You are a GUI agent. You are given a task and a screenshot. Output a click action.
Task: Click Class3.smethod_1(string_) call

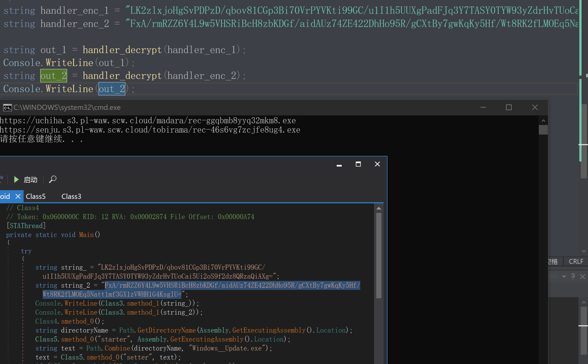click(148, 303)
